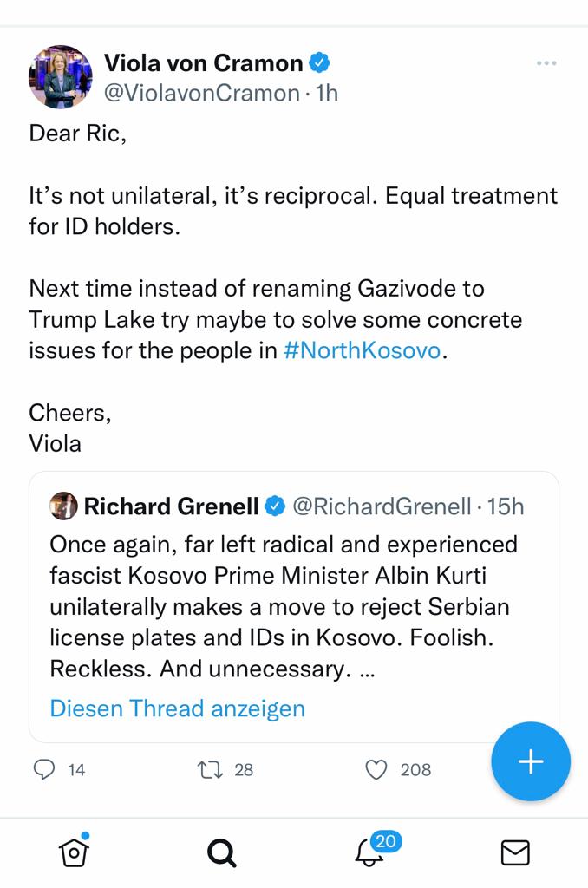This screenshot has width=588, height=888.
Task: Open Richard Grenell's small avatar
Action: coord(64,506)
